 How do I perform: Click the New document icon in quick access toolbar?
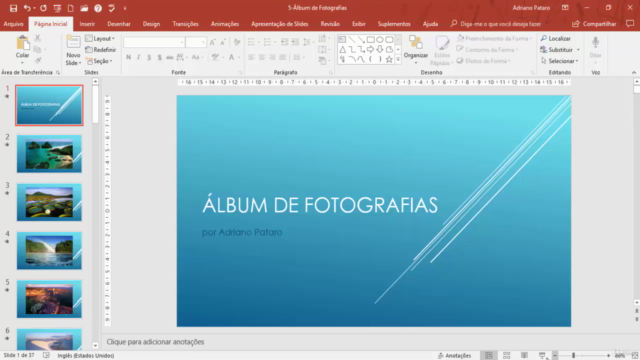tap(71, 8)
